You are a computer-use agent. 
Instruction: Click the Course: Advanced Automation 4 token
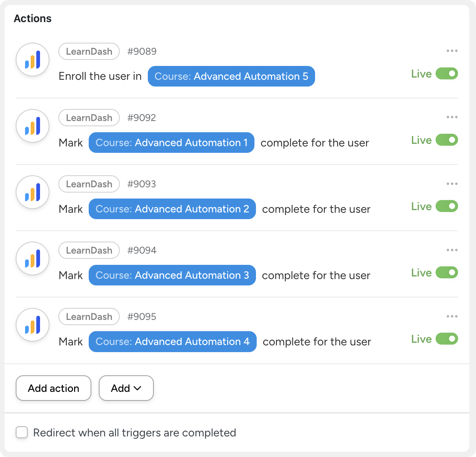click(x=173, y=342)
